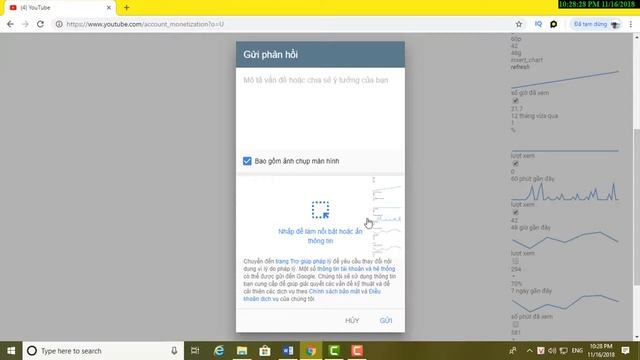
Task: Open network settings in system tray
Action: [x=564, y=351]
